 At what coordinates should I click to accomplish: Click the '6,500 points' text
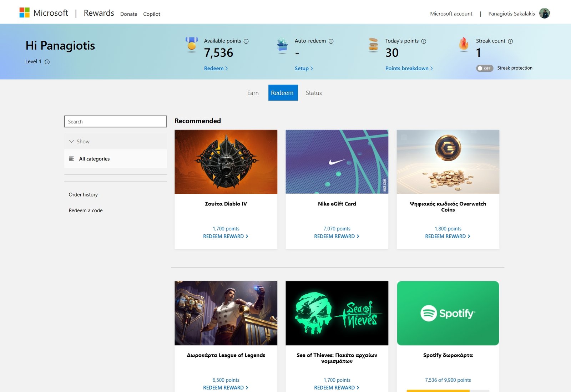[226, 380]
